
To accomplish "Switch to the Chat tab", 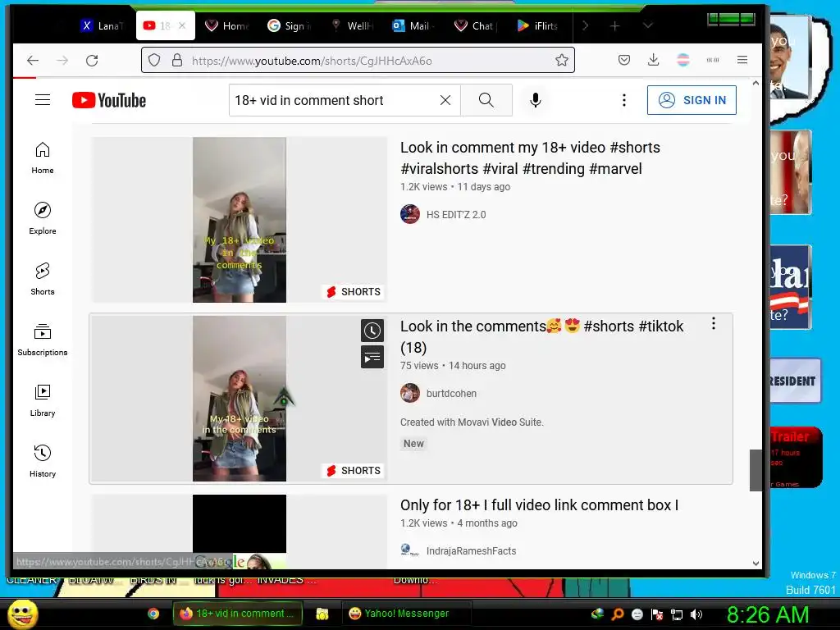I will pyautogui.click(x=477, y=25).
